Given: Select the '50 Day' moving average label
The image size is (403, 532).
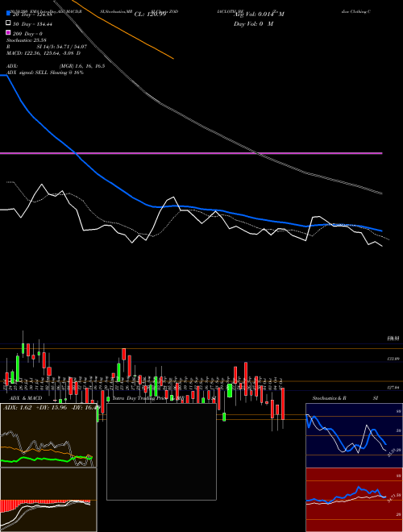Looking at the screenshot, I should [32, 24].
